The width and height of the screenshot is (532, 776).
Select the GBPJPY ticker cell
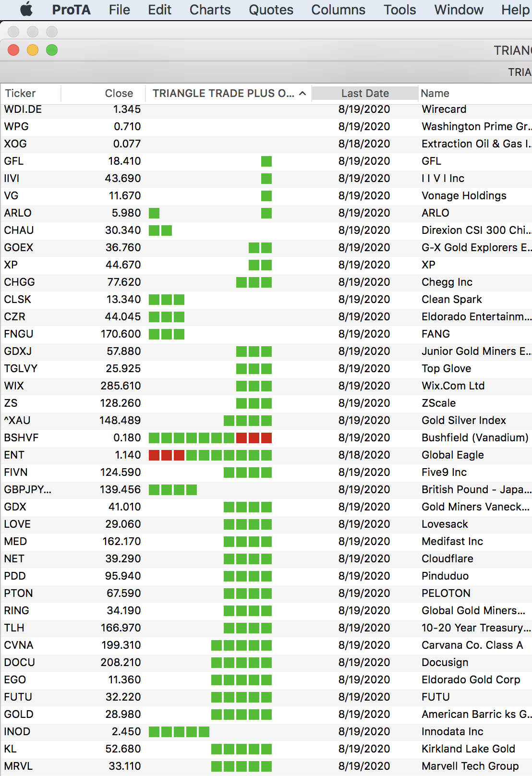point(27,490)
